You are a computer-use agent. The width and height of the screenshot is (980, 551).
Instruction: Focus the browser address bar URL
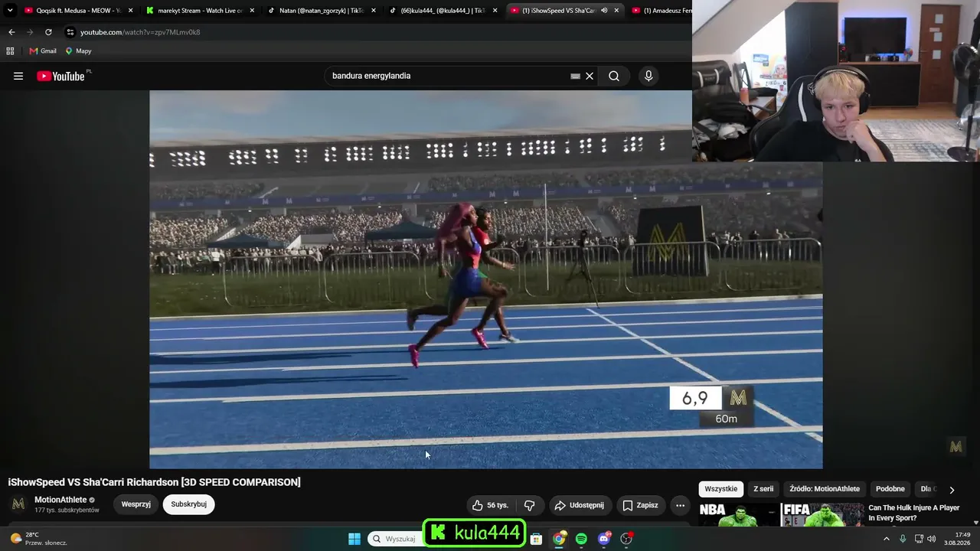coord(140,32)
